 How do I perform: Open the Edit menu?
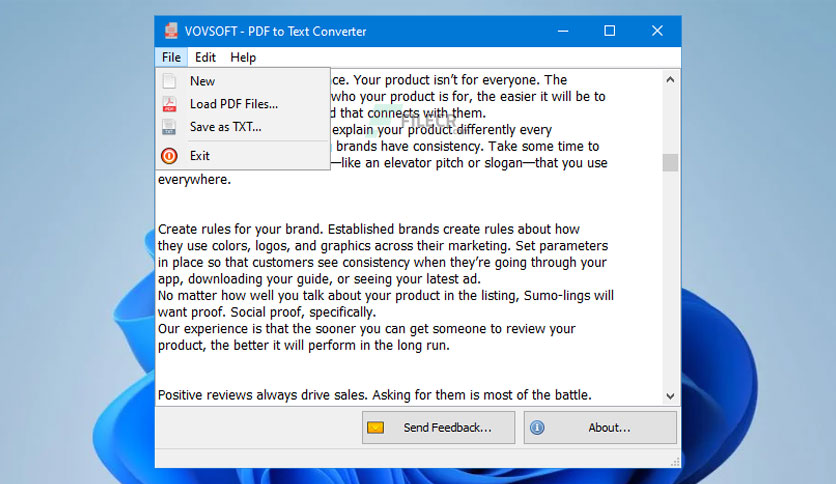[x=205, y=57]
